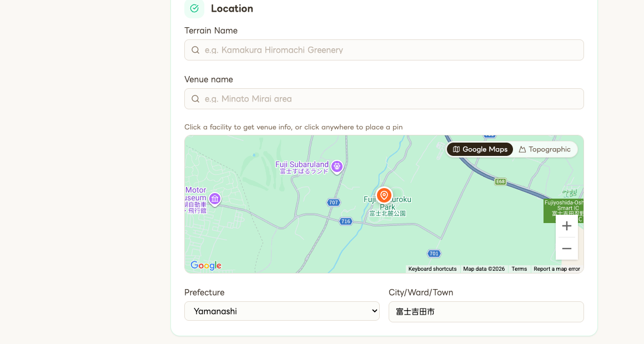This screenshot has height=344, width=644.
Task: Select the City/Ward/Town field showing 富士吉田市
Action: (486, 311)
